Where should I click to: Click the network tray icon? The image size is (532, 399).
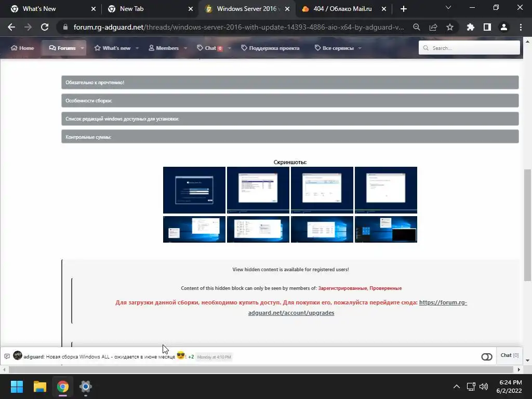tap(471, 387)
